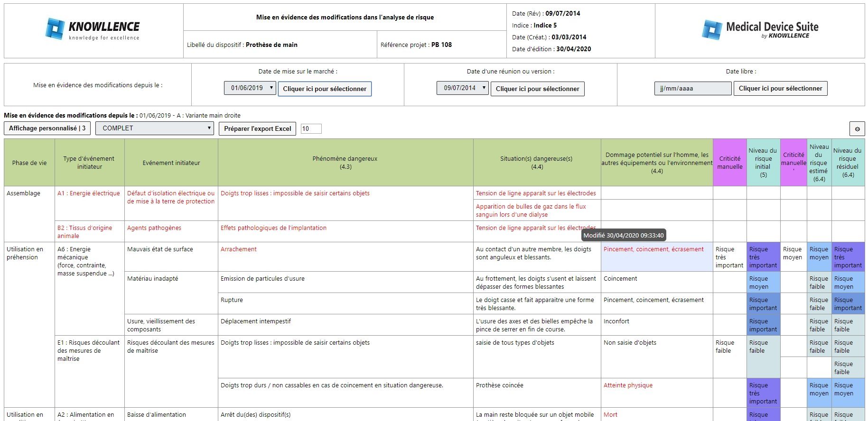Click the Medical Device Suite logo
Viewport: 868px width, 421px height.
click(x=760, y=30)
